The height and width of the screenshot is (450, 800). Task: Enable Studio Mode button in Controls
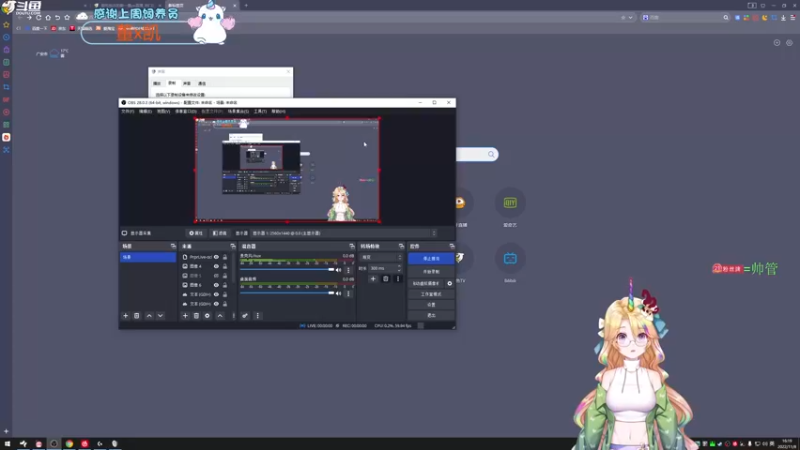[431, 294]
